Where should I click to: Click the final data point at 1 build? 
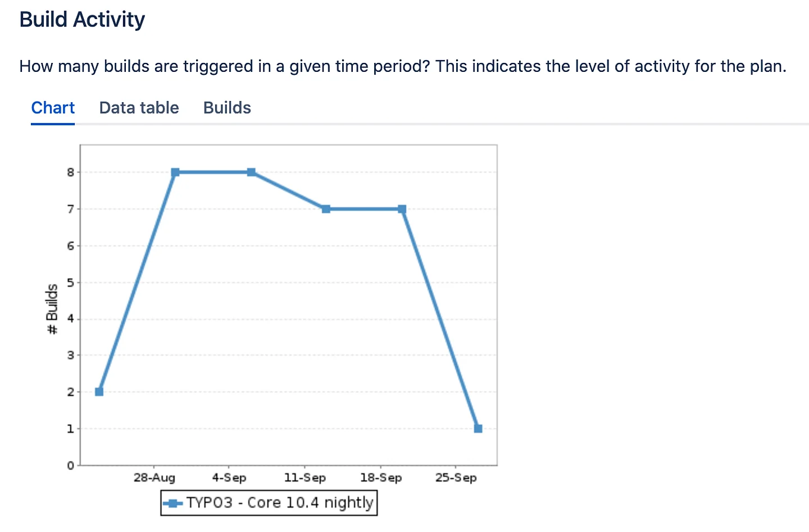(x=478, y=429)
